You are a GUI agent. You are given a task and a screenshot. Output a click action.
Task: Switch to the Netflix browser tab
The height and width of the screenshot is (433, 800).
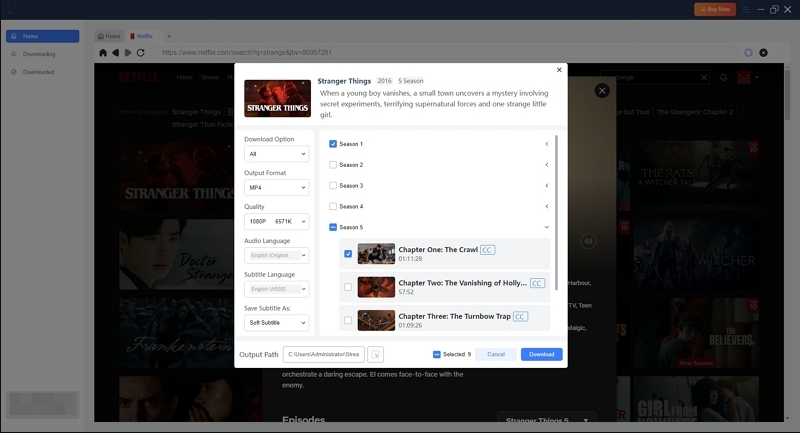click(142, 36)
